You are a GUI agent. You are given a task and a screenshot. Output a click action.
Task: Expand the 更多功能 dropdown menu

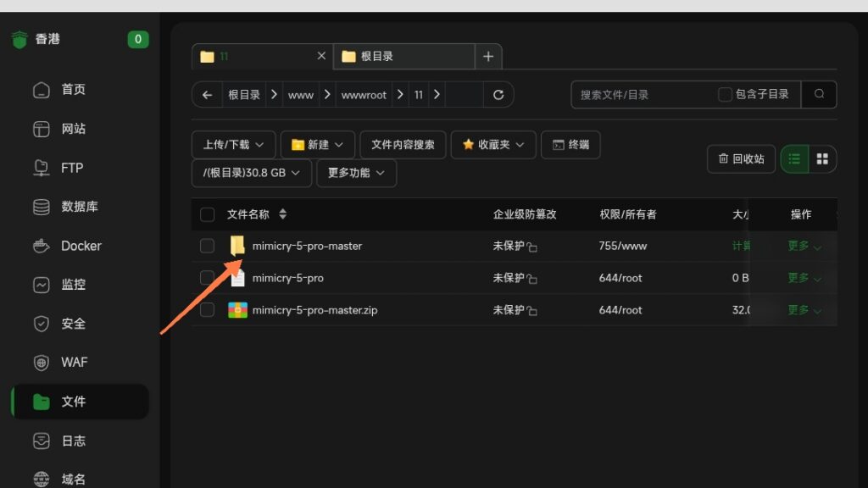coord(356,173)
